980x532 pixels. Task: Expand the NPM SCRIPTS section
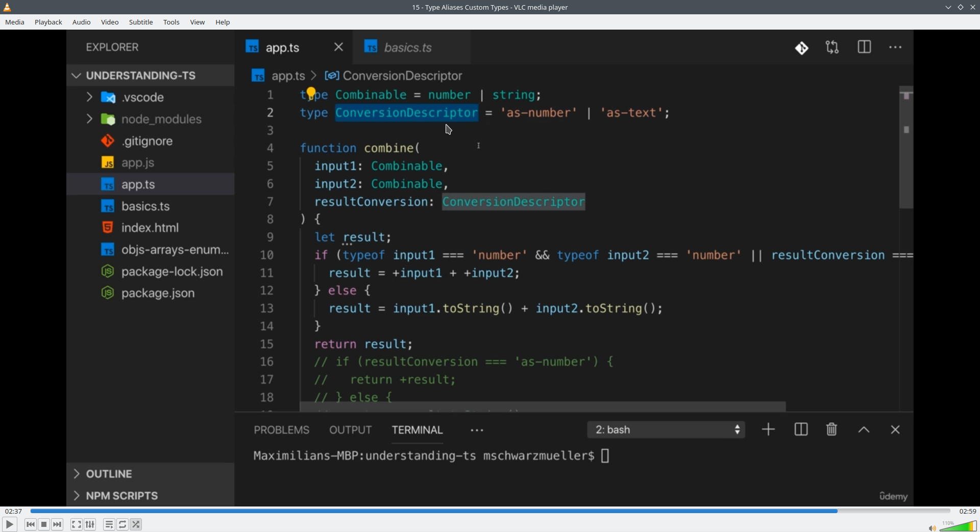click(x=151, y=496)
